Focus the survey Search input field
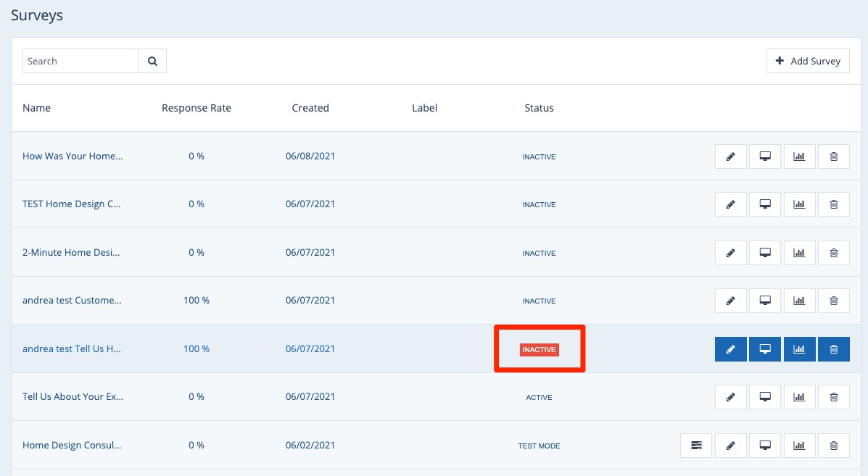 (x=80, y=62)
